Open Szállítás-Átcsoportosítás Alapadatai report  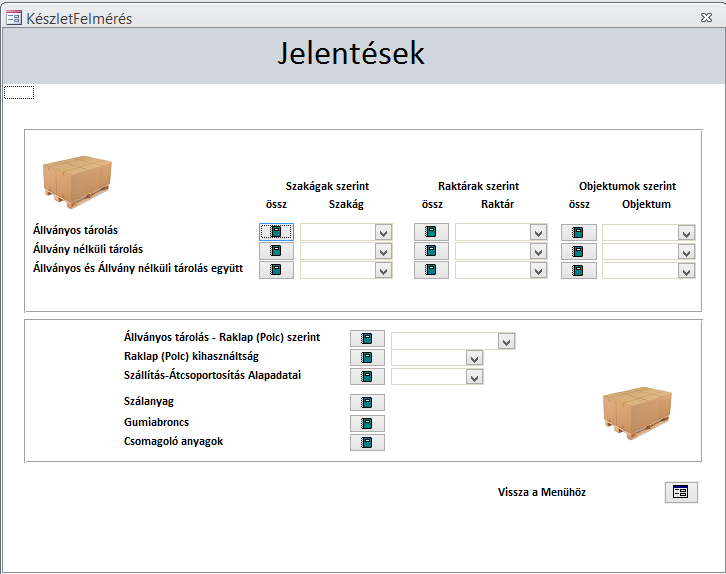coord(367,377)
